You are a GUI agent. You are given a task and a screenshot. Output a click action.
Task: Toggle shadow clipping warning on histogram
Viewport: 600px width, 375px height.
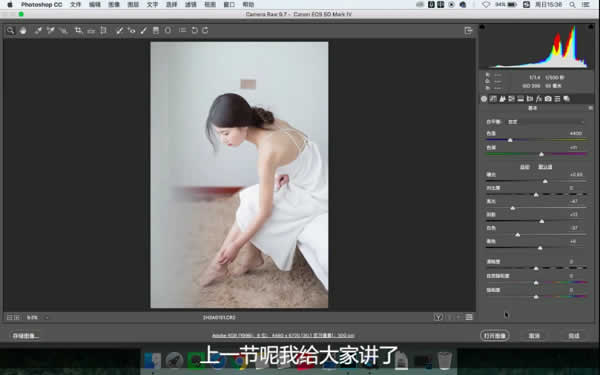click(x=482, y=27)
